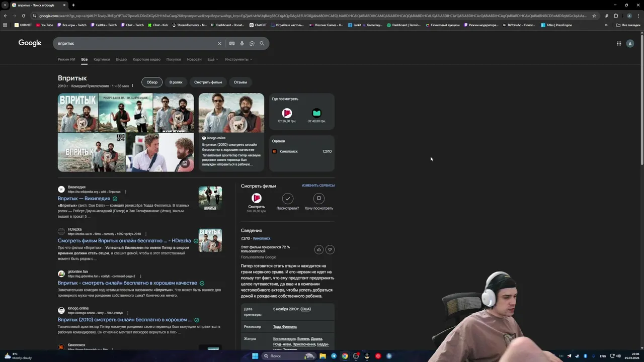Open the Windows Start button
This screenshot has height=362, width=644.
click(255, 356)
